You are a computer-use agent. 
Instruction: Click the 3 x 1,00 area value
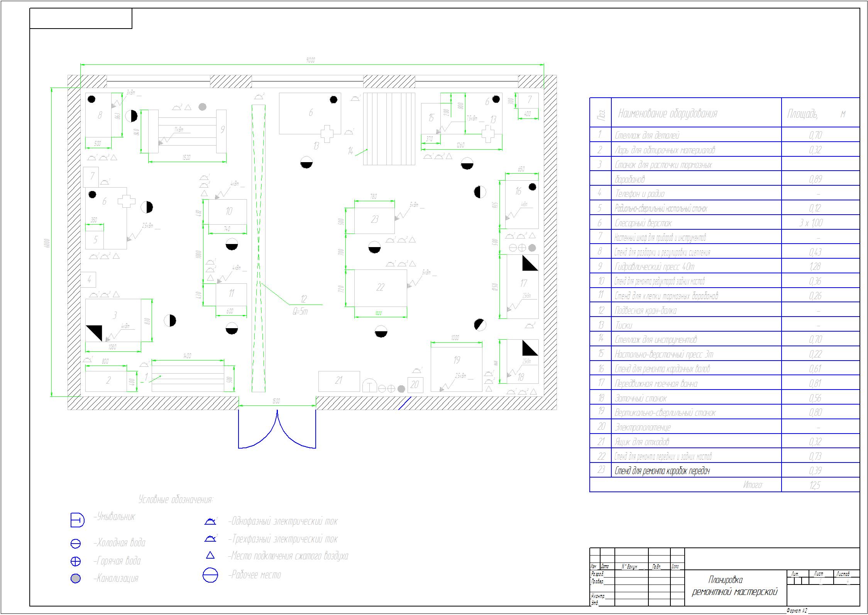(811, 223)
